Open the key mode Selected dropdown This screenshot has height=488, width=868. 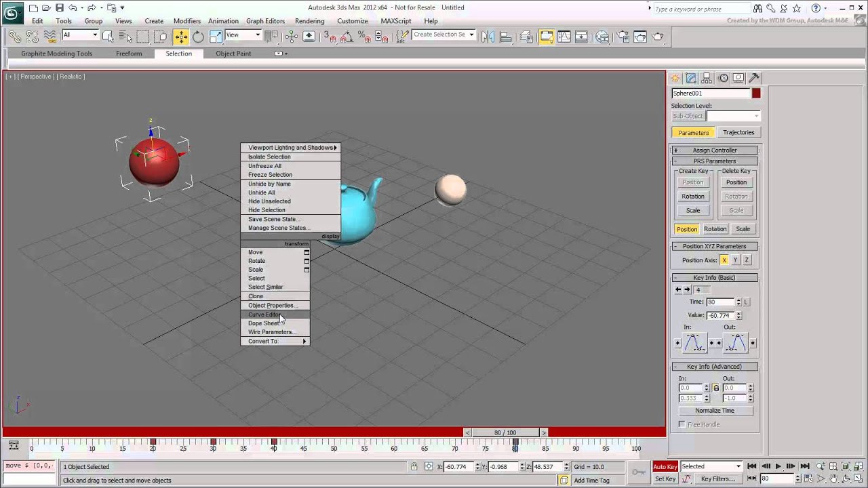[x=711, y=466]
